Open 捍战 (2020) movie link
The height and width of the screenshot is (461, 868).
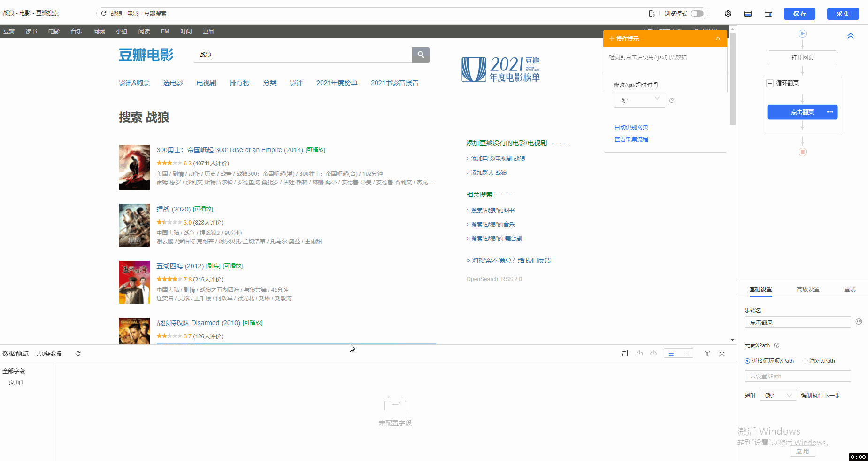tap(173, 209)
